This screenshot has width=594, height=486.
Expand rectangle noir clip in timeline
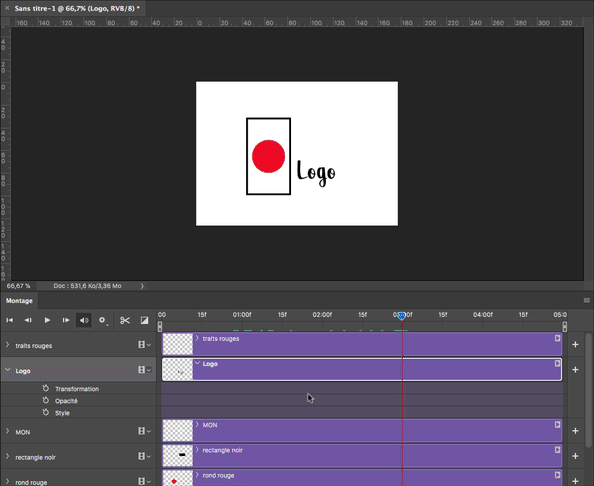[197, 450]
